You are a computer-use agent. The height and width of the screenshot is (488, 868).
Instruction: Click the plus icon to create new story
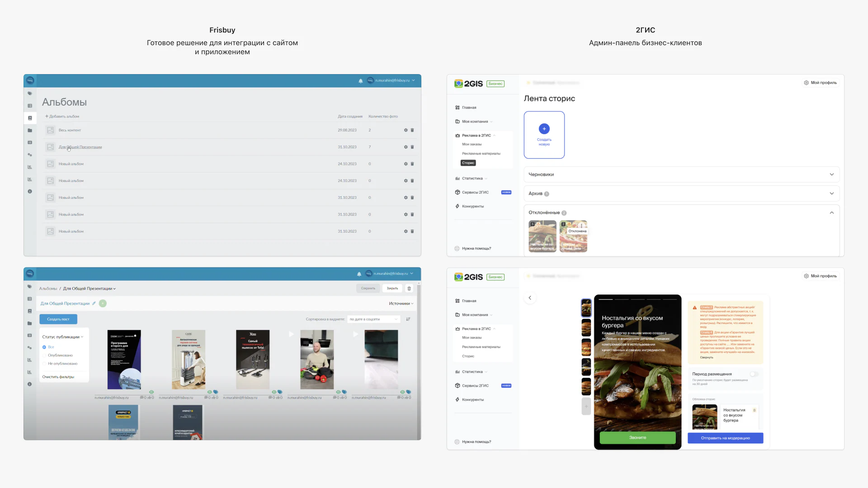(x=544, y=129)
